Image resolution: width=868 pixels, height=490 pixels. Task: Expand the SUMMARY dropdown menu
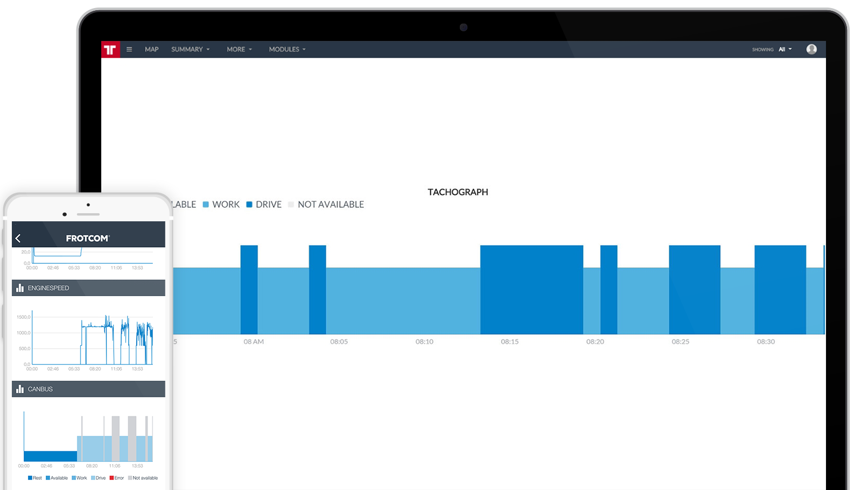190,50
